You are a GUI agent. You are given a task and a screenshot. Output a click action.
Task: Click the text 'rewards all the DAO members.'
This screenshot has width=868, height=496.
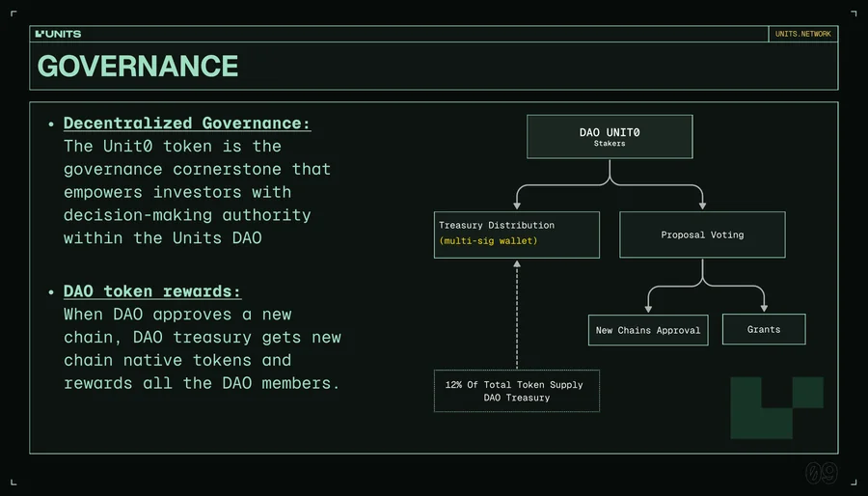[202, 383]
